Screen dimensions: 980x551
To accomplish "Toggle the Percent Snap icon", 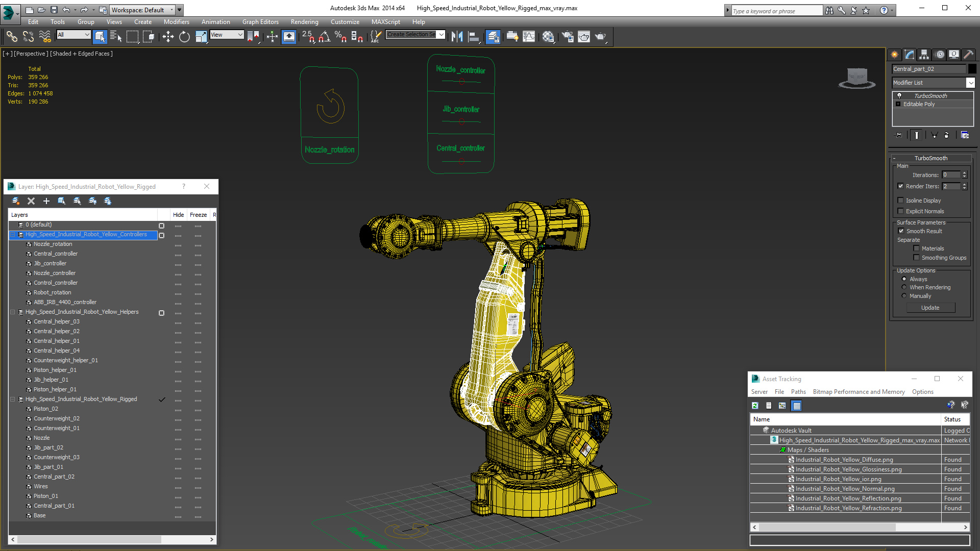I will (x=340, y=36).
